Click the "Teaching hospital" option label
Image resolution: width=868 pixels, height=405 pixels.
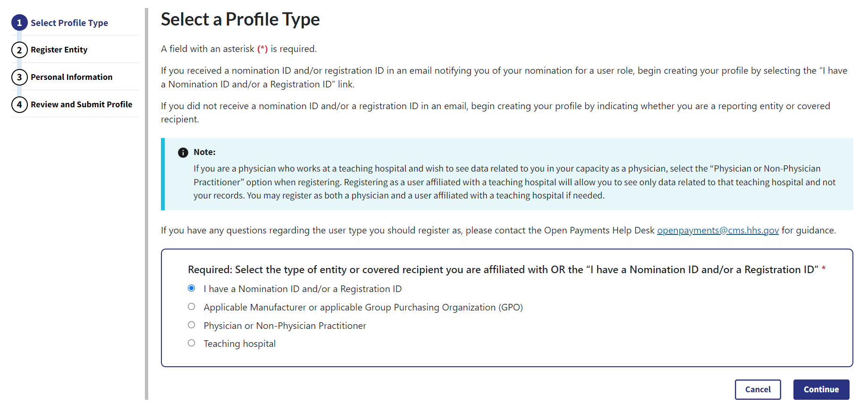click(x=240, y=344)
